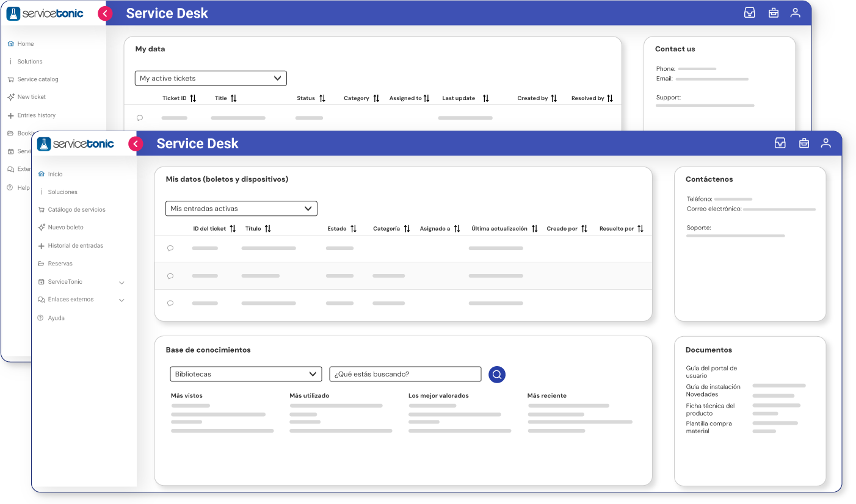Expand ServiceTonic sidebar submenu chevron
The width and height of the screenshot is (856, 504).
coord(122,283)
